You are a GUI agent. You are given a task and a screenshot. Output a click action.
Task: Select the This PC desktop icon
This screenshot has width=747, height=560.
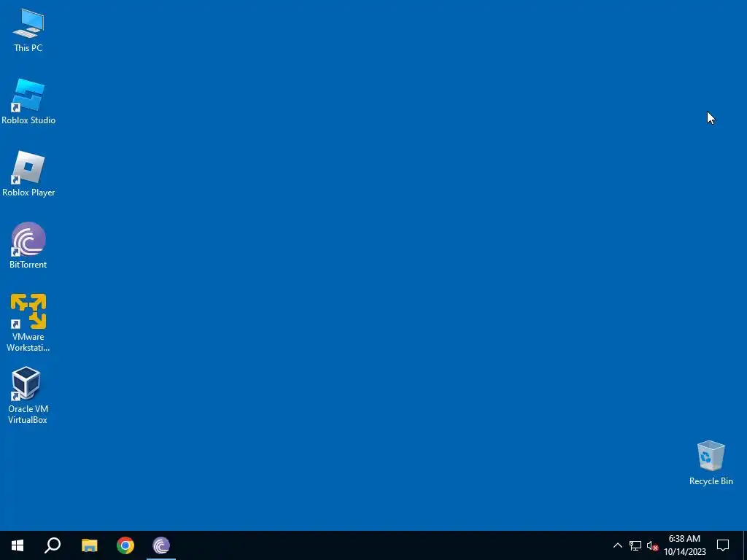coord(28,31)
